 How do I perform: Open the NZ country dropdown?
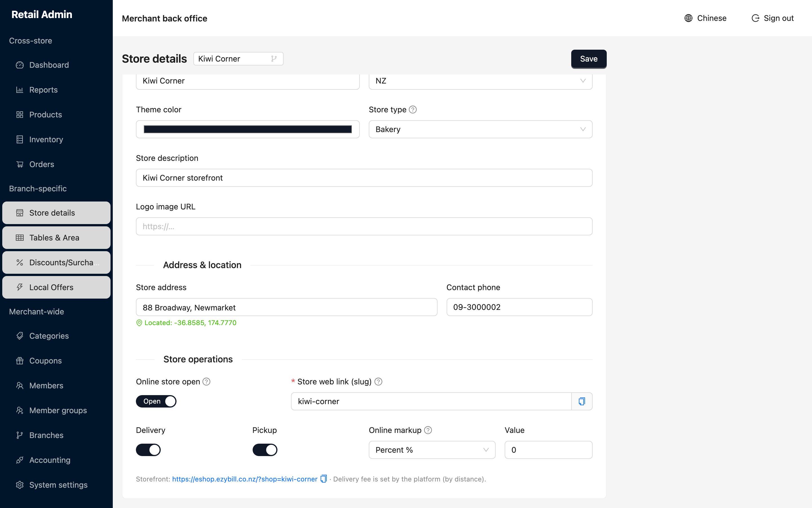(480, 81)
